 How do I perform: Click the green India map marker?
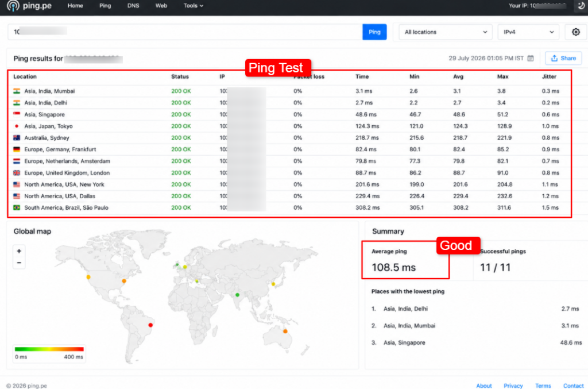click(237, 295)
